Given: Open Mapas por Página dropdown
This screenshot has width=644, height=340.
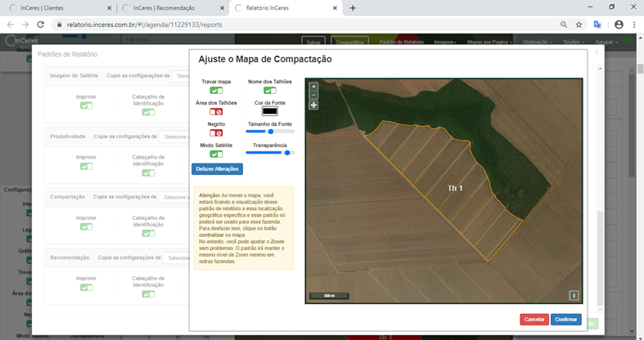Looking at the screenshot, I should 489,42.
